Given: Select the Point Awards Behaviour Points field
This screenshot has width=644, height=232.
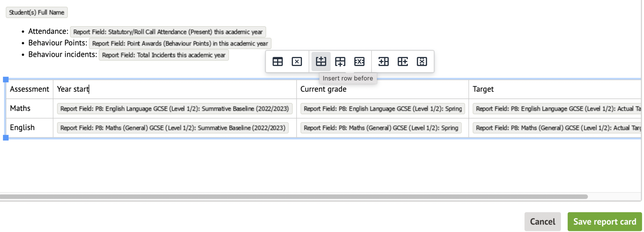Looking at the screenshot, I should coord(180,43).
